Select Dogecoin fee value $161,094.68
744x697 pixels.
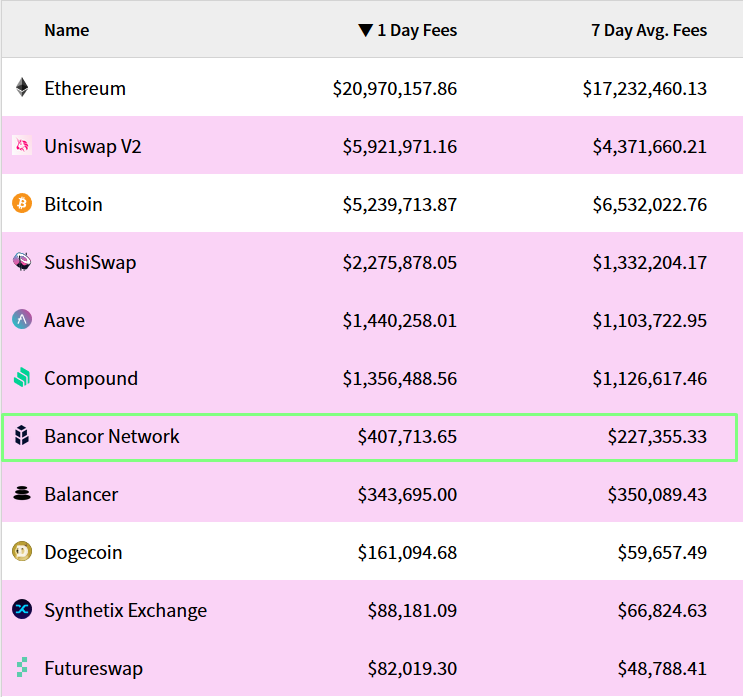click(407, 552)
